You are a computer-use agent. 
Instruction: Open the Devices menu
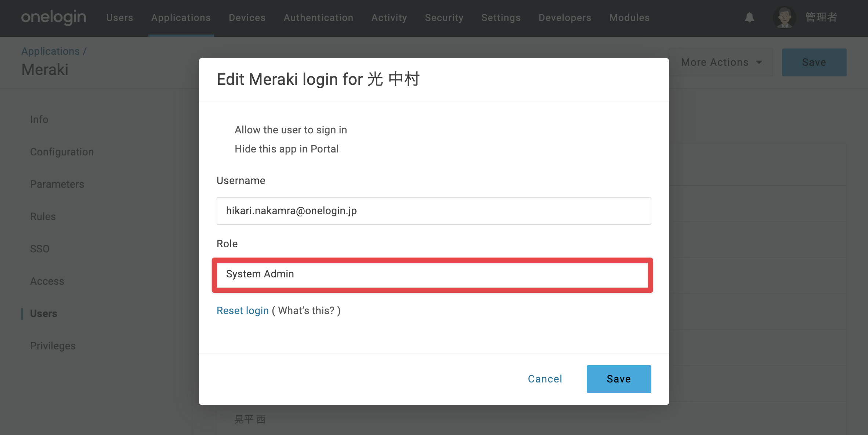(x=247, y=18)
